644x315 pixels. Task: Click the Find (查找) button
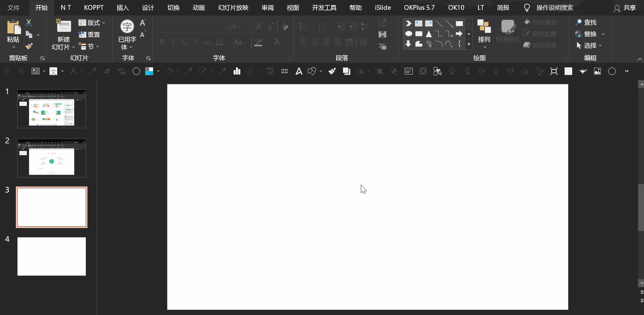(586, 22)
